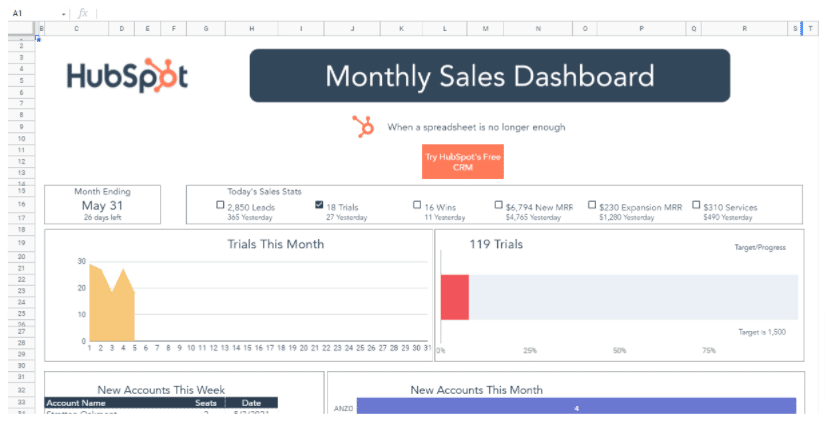The image size is (826, 421).
Task: Check the 2,850 Leads checkbox
Action: [x=220, y=204]
